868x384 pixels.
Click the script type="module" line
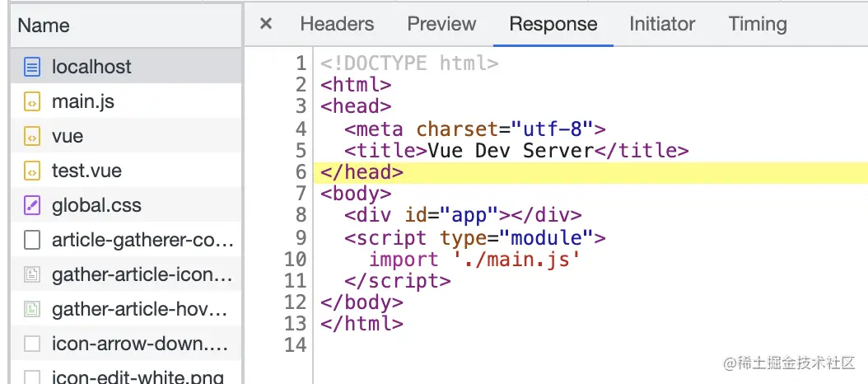[474, 237]
